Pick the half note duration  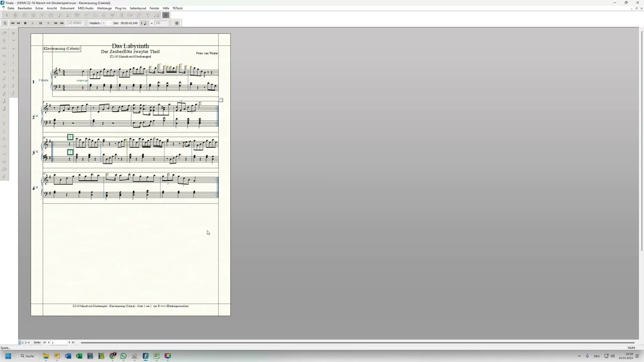pyautogui.click(x=4, y=63)
